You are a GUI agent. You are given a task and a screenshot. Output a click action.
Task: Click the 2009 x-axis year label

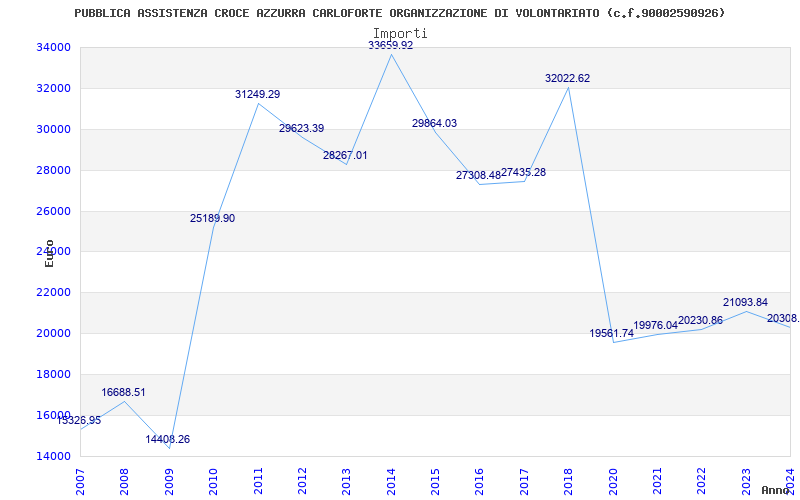pos(169,482)
